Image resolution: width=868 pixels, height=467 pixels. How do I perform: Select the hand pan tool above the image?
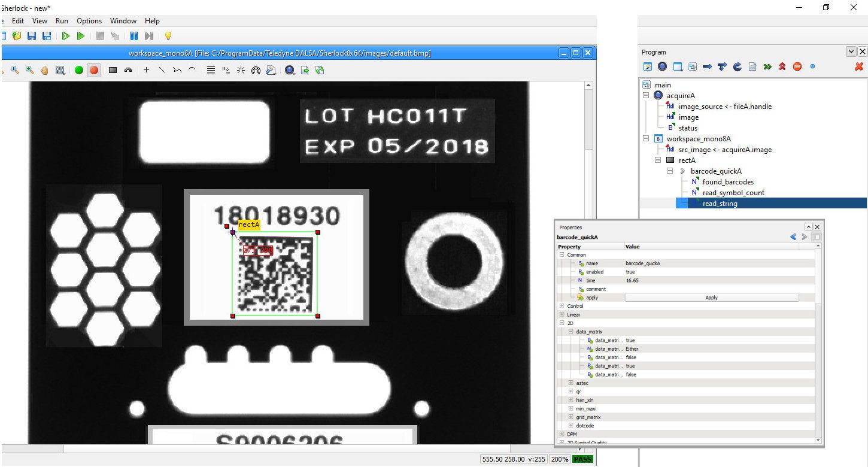pyautogui.click(x=44, y=70)
